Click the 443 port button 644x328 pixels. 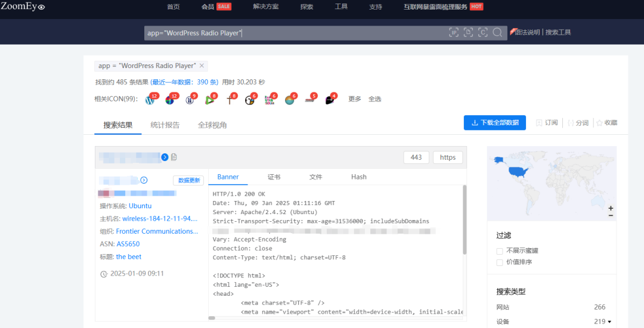[416, 157]
